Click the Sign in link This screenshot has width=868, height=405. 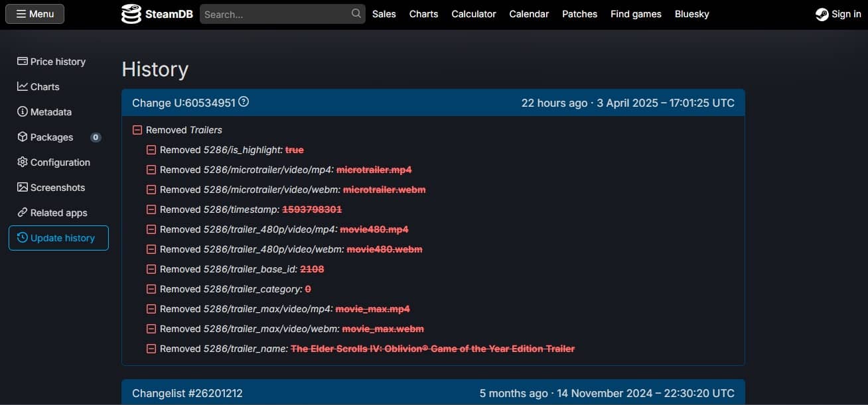pos(846,14)
